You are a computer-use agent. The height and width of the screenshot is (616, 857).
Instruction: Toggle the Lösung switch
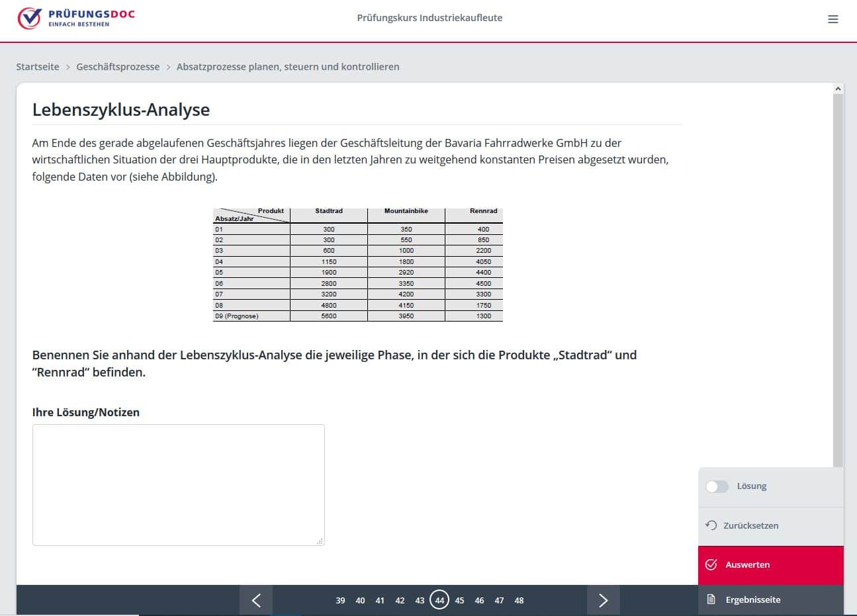[717, 486]
